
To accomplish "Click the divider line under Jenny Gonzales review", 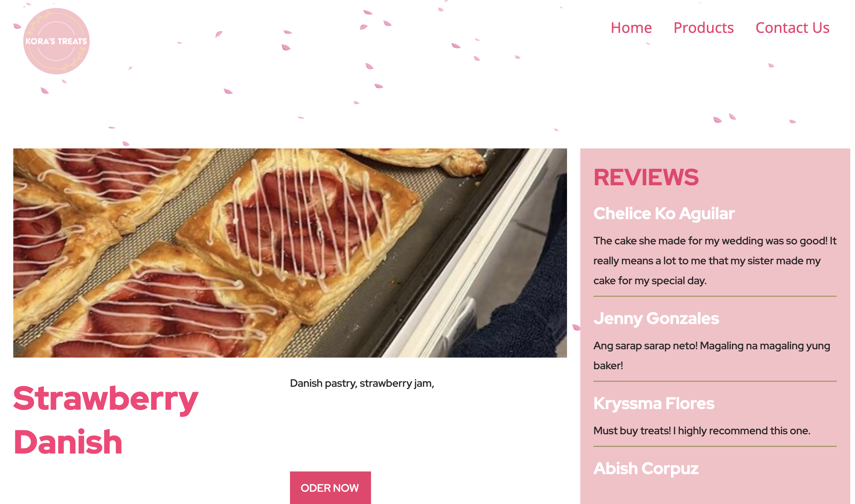I will click(715, 381).
